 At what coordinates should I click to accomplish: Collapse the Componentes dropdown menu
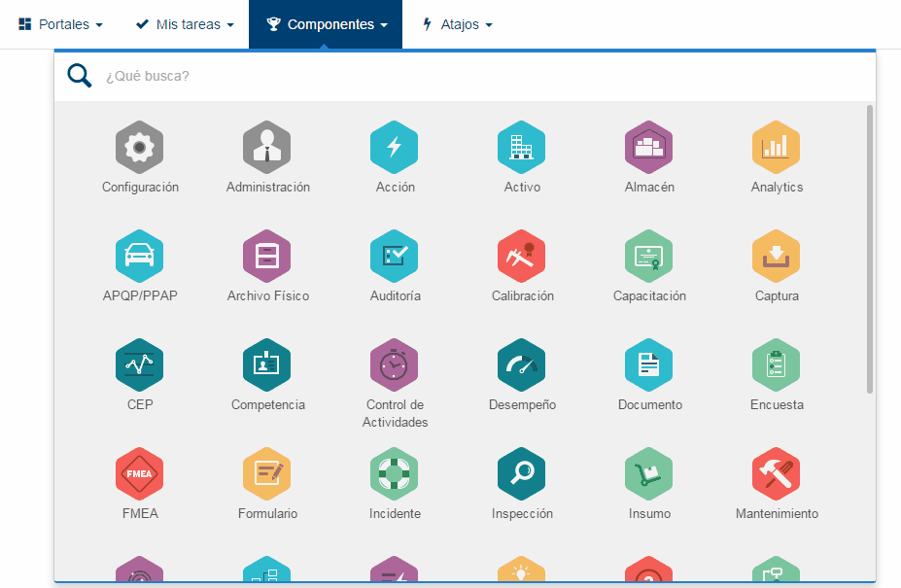coord(326,24)
